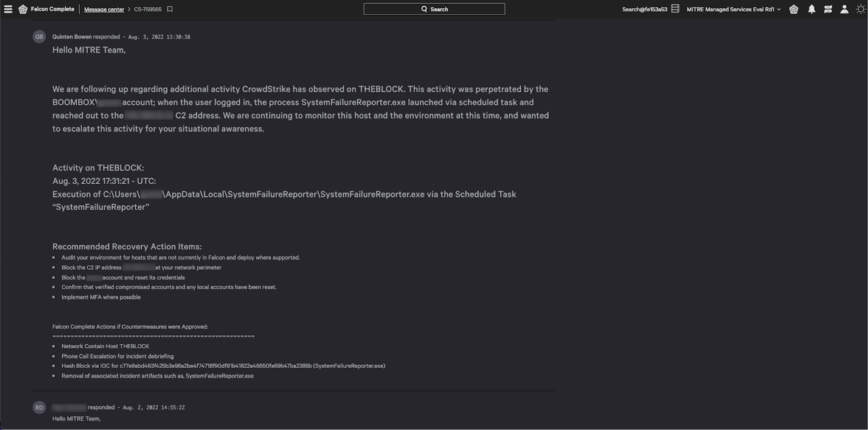Click the Aug. 3, 2022 17:31:21 - UTC line
Image resolution: width=868 pixels, height=430 pixels.
104,181
